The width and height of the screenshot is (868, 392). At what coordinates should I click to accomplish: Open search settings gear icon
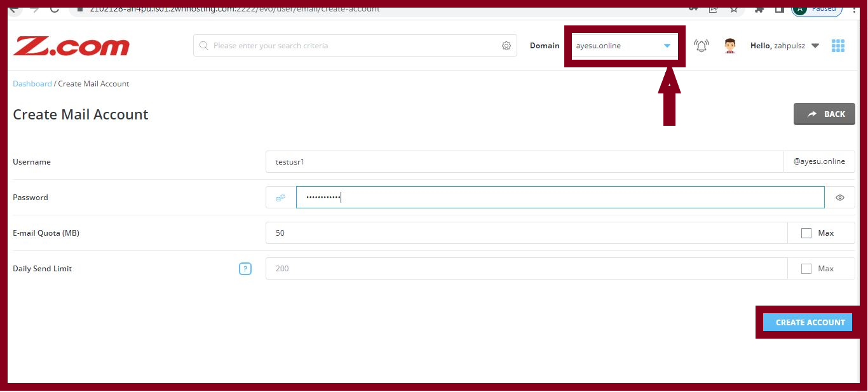point(506,45)
